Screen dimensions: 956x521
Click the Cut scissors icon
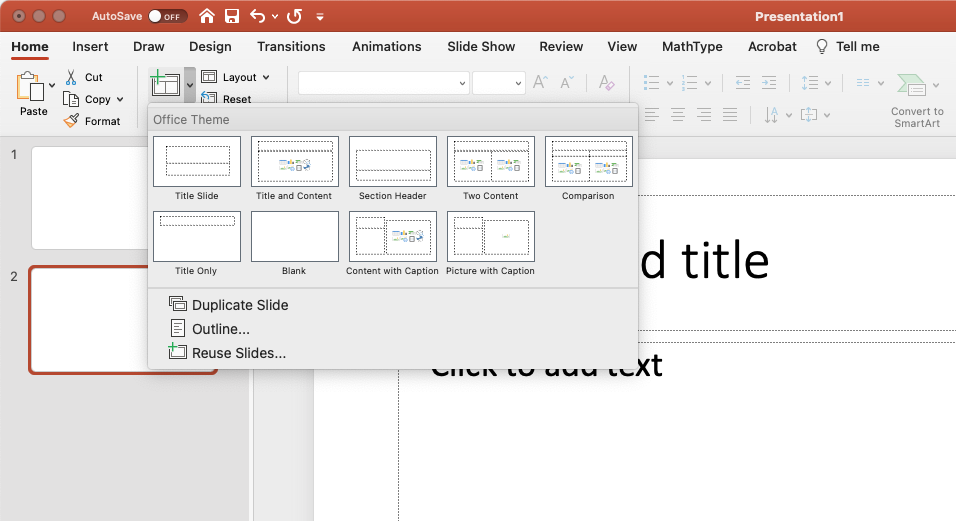71,77
